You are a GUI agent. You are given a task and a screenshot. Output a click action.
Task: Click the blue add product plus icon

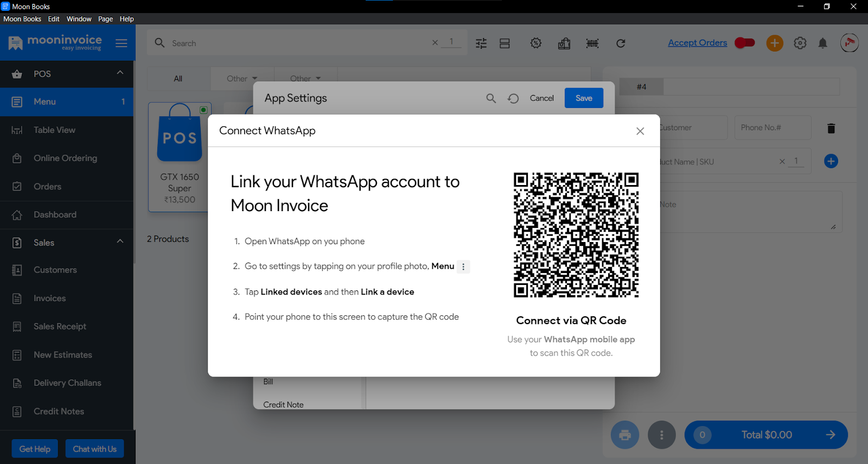pyautogui.click(x=831, y=161)
